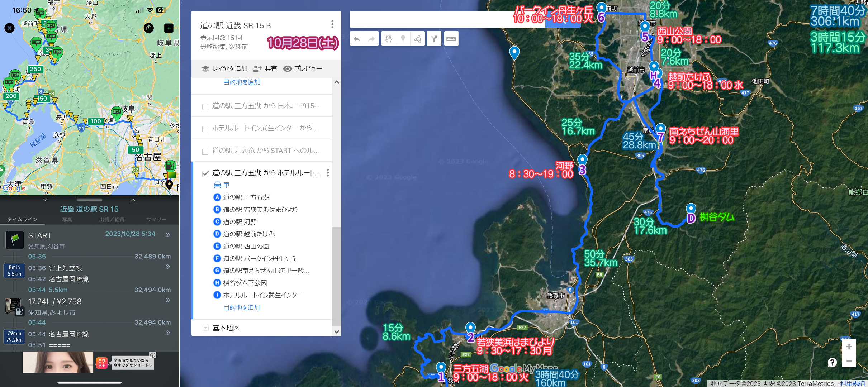Close the phone map view
Image resolution: width=868 pixels, height=387 pixels.
[x=10, y=28]
